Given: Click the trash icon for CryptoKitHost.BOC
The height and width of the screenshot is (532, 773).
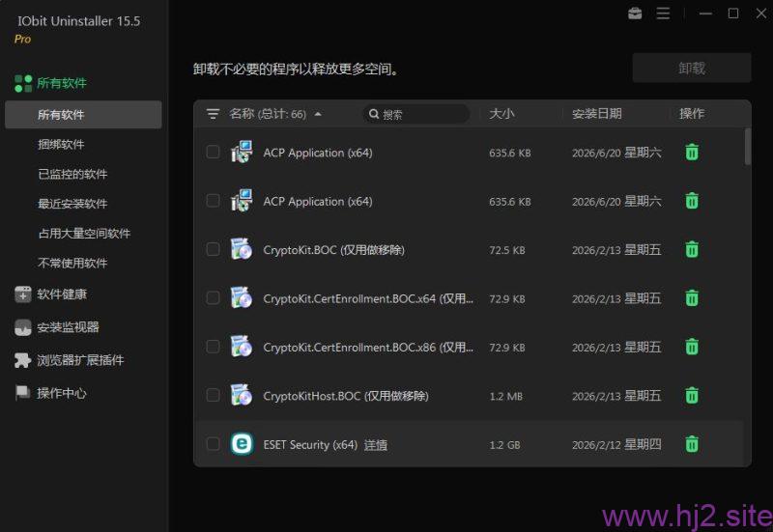Looking at the screenshot, I should pos(692,396).
